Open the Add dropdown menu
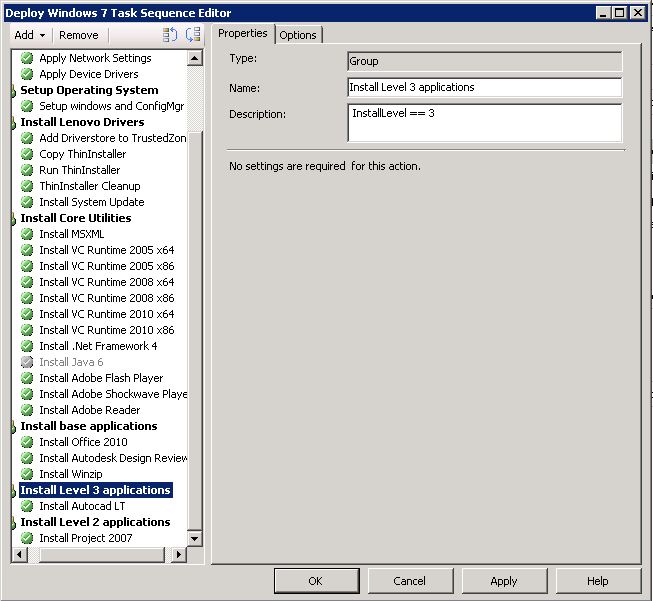Image resolution: width=653 pixels, height=601 pixels. pos(29,35)
